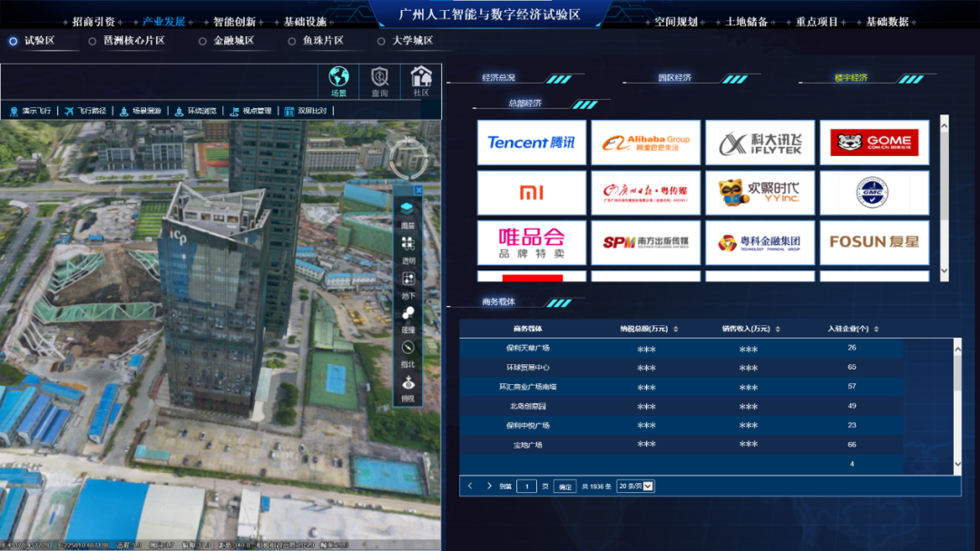This screenshot has height=551, width=980.
Task: Select the Tencent 腾讯 logo card
Action: pos(532,143)
